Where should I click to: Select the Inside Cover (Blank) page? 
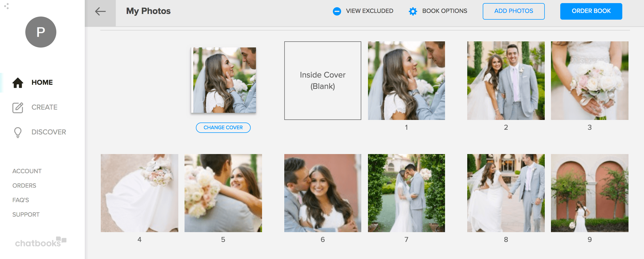click(323, 81)
